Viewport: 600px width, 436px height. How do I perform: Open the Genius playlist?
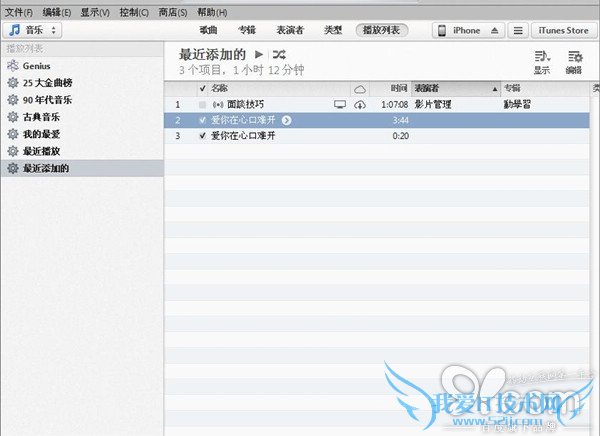tap(36, 66)
